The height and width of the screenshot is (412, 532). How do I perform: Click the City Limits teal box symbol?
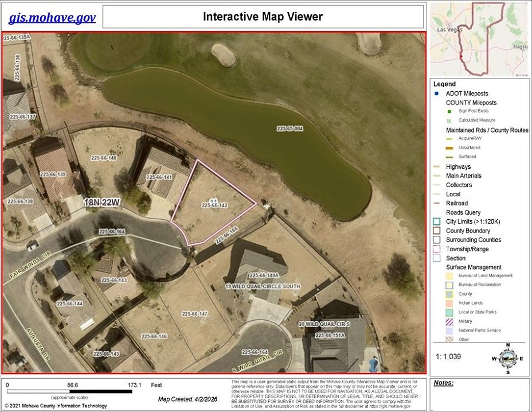pyautogui.click(x=437, y=221)
